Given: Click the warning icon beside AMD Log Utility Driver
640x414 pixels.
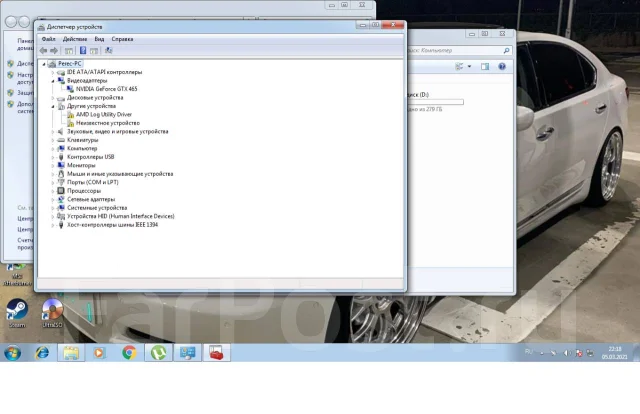Looking at the screenshot, I should pos(70,115).
